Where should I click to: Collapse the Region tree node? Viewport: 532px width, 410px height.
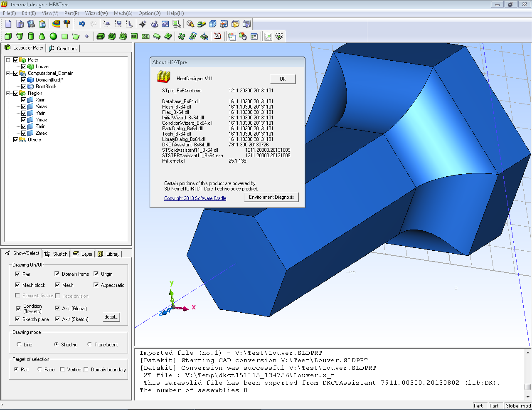coord(8,93)
